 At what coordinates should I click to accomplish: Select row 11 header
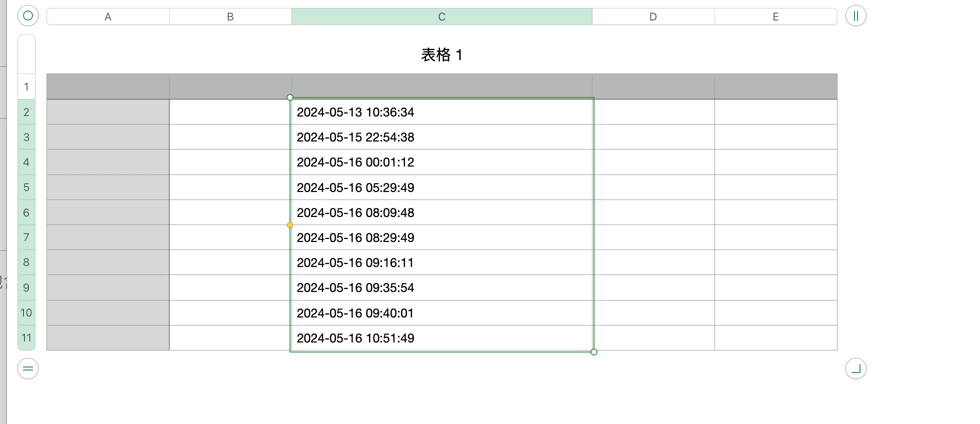tap(26, 338)
